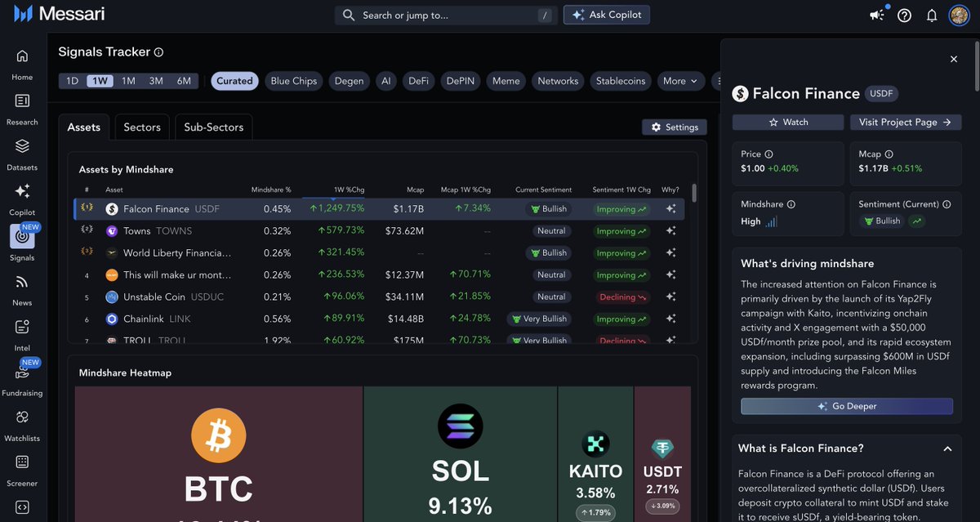Image resolution: width=980 pixels, height=522 pixels.
Task: Click the SOL heatmap tile
Action: coord(461,454)
